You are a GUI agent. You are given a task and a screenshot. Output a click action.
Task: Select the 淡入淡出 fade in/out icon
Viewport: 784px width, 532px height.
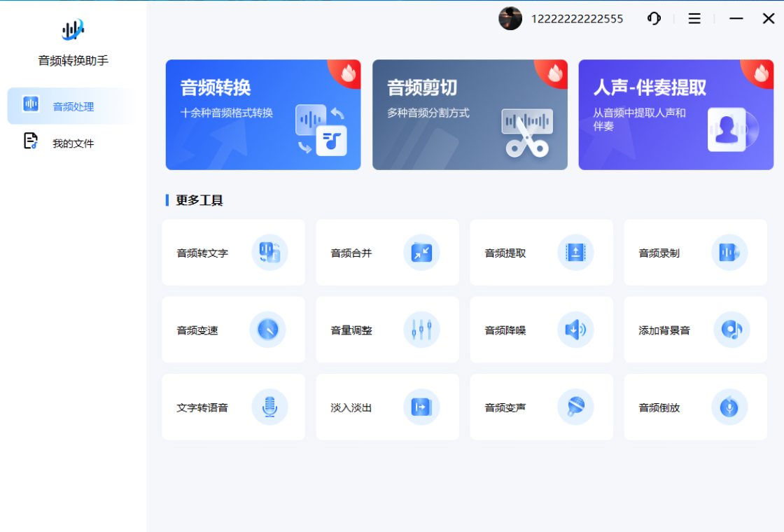point(421,407)
